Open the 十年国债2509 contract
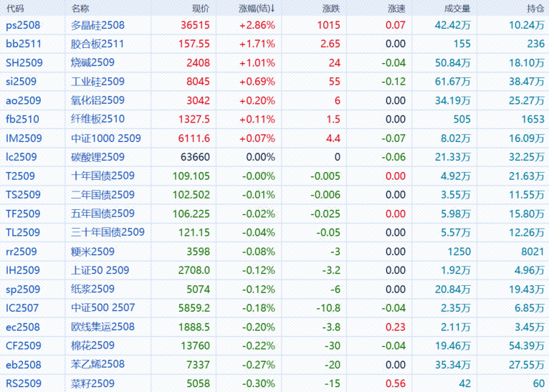The height and width of the screenshot is (392, 549). pos(102,175)
